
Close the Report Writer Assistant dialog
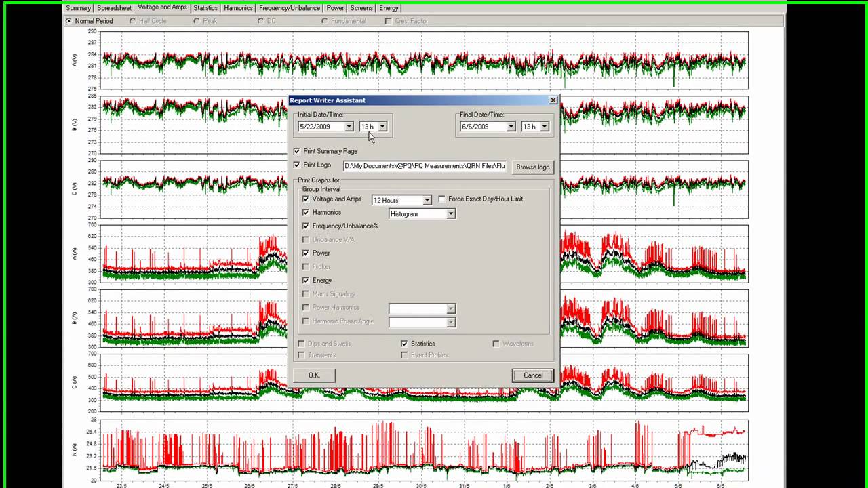coord(553,100)
